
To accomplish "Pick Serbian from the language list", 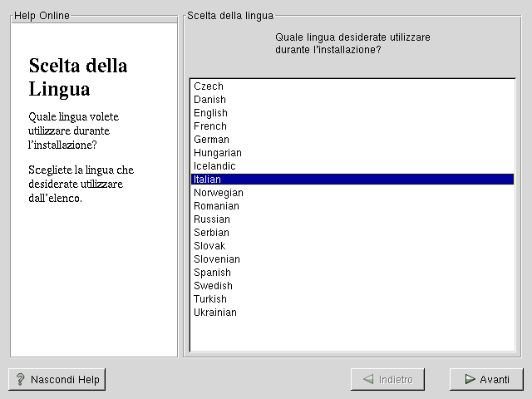I will coord(211,233).
